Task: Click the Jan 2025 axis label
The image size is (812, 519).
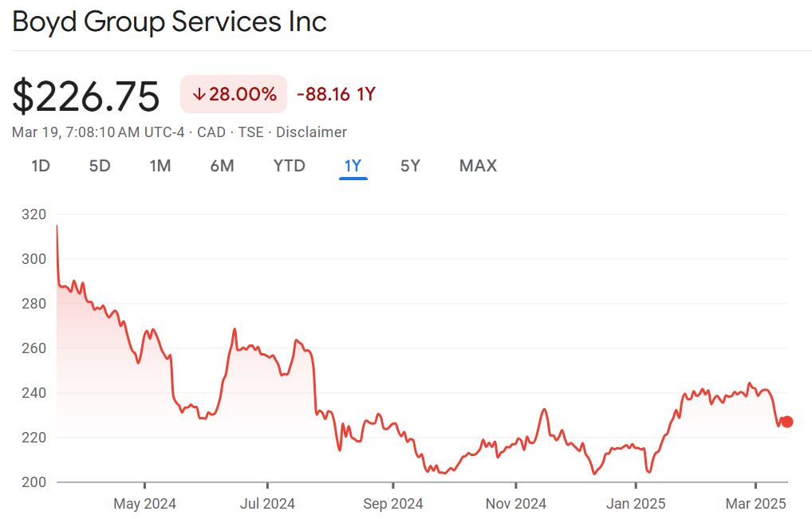Action: 636,504
